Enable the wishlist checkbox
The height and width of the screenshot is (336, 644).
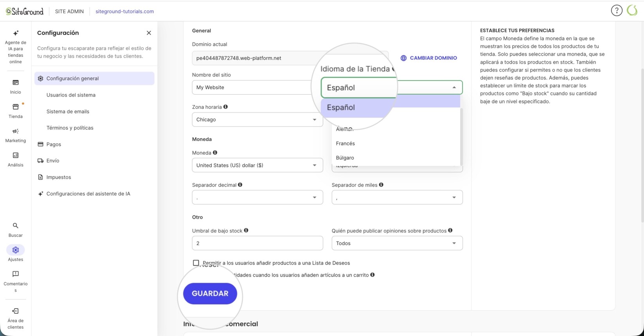click(x=196, y=263)
